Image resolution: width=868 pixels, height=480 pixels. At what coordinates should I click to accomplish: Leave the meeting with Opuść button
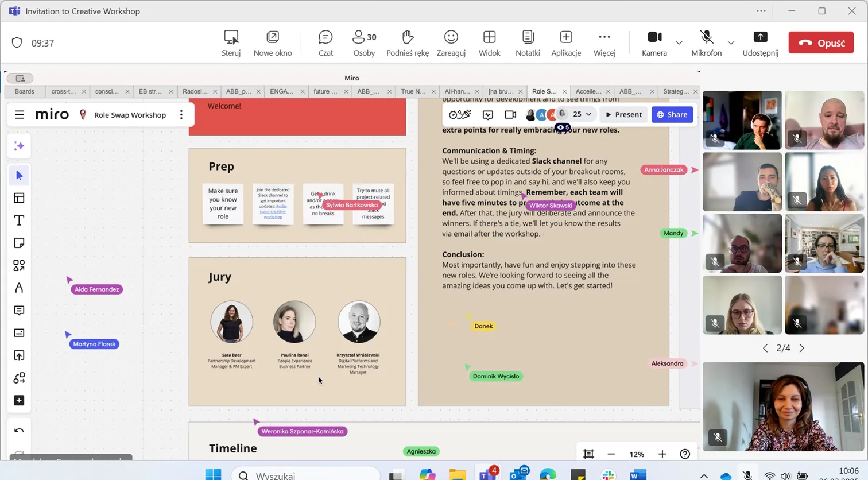821,43
